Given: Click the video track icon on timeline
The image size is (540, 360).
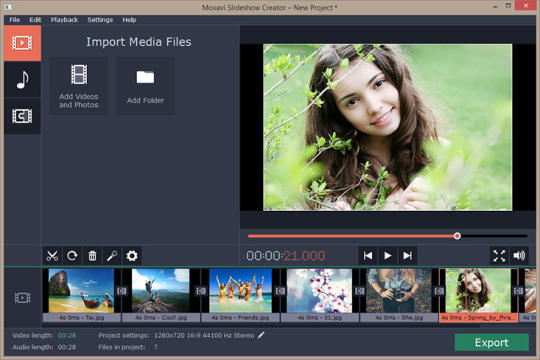Looking at the screenshot, I should (22, 298).
